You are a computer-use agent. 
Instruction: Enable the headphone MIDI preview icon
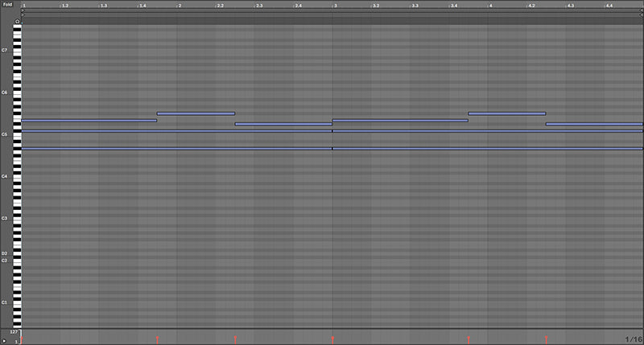tap(17, 22)
